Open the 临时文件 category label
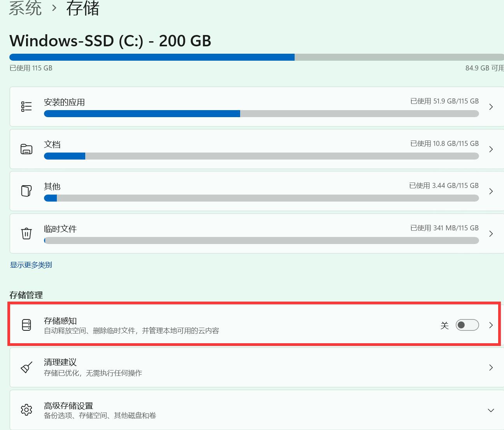The image size is (504, 430). pos(60,229)
